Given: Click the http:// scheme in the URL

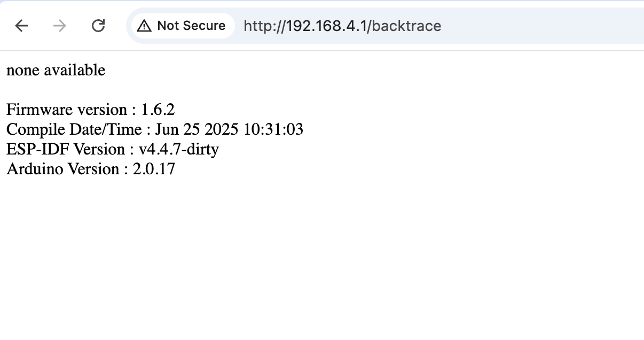Looking at the screenshot, I should pyautogui.click(x=265, y=26).
